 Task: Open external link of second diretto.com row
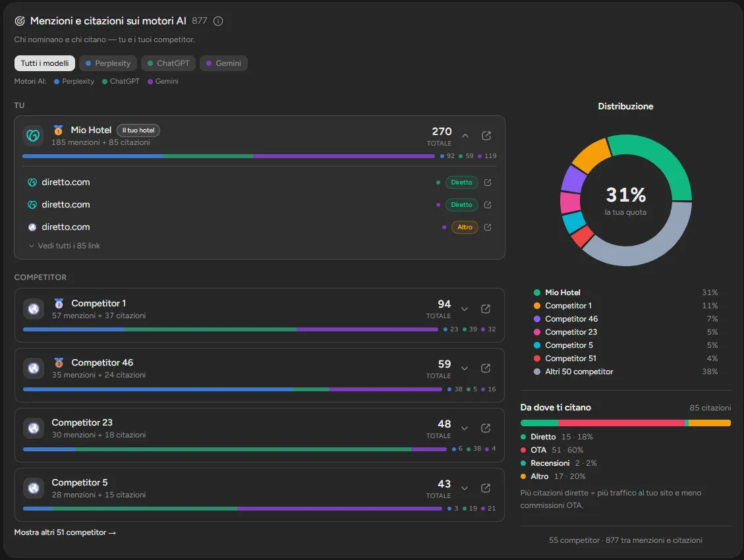click(488, 205)
